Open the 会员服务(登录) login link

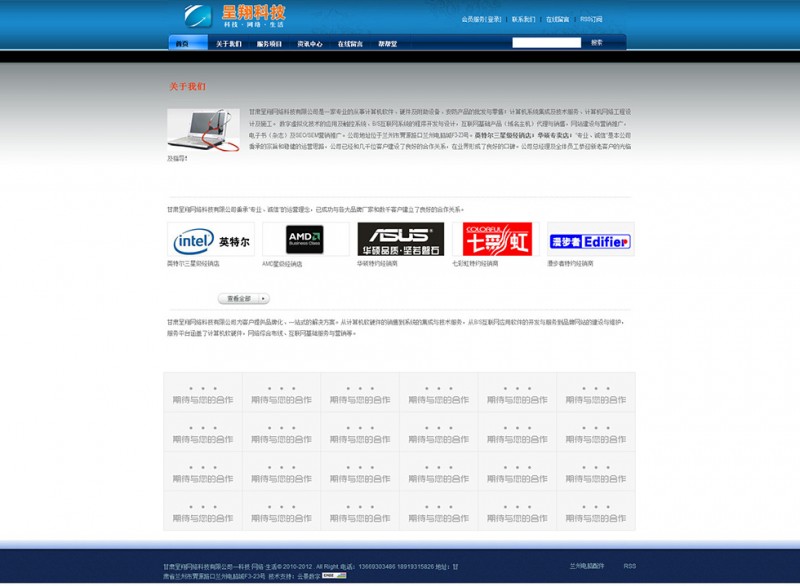click(x=482, y=19)
